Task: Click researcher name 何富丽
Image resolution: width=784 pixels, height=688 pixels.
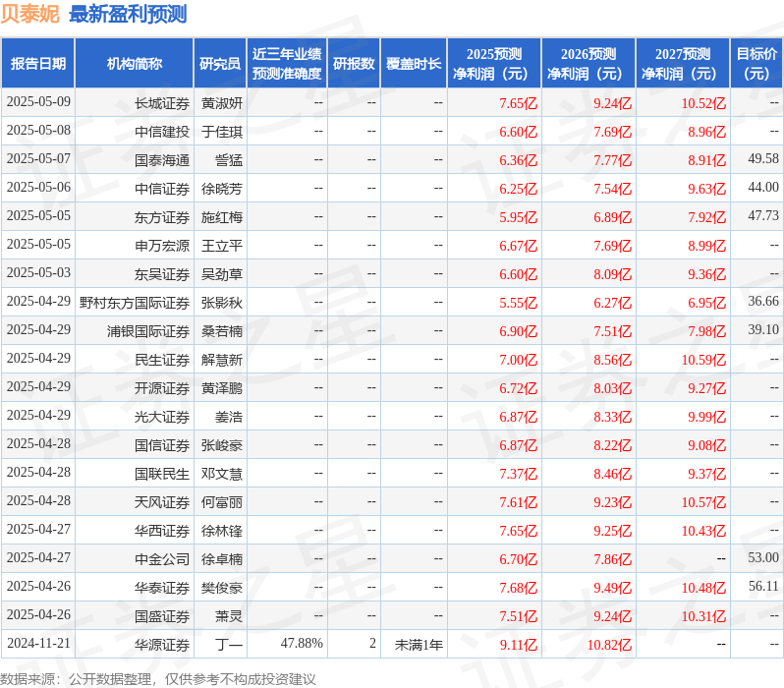Action: pos(222,503)
